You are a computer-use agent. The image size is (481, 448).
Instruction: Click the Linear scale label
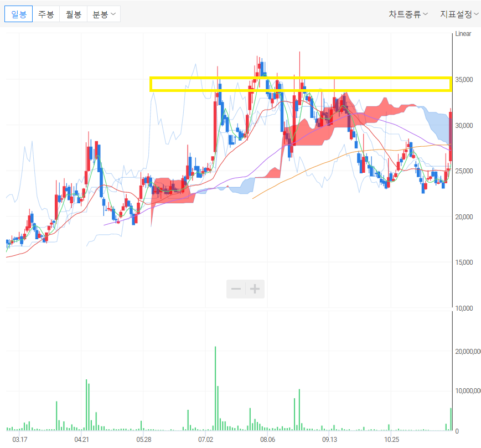coord(463,34)
